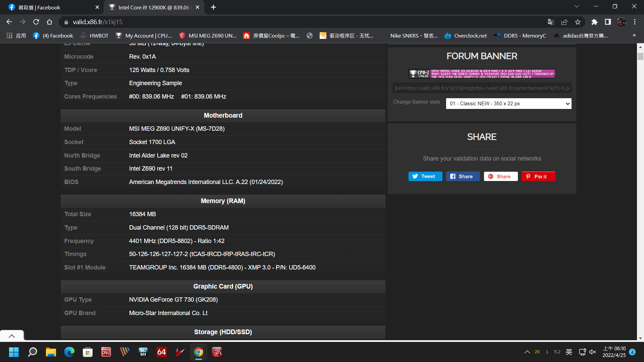
Task: Bookmark this page with the star icon
Action: click(578, 22)
